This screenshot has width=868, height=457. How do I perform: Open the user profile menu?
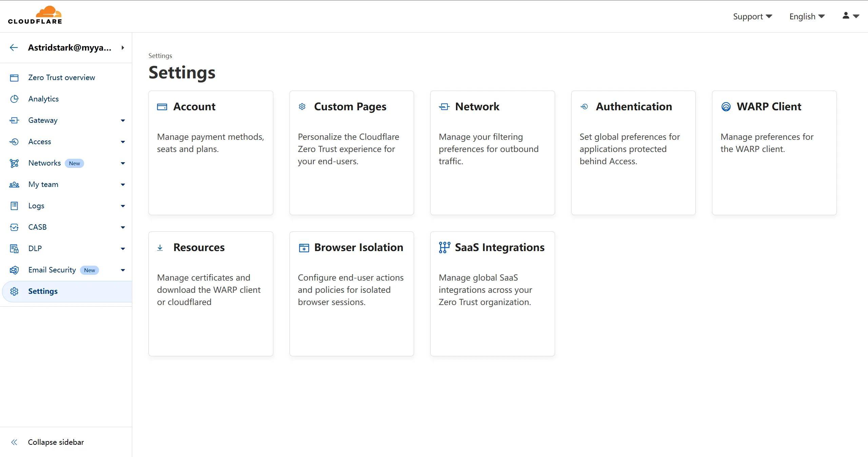click(x=850, y=16)
